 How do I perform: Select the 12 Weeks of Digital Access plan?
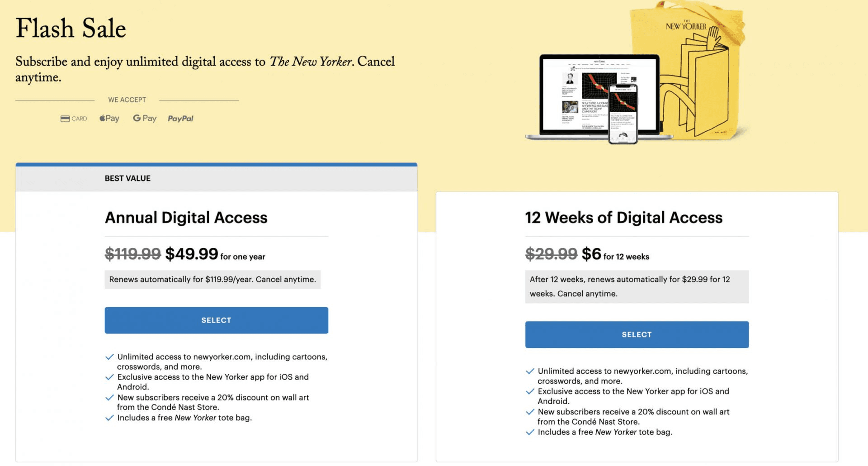pyautogui.click(x=637, y=334)
